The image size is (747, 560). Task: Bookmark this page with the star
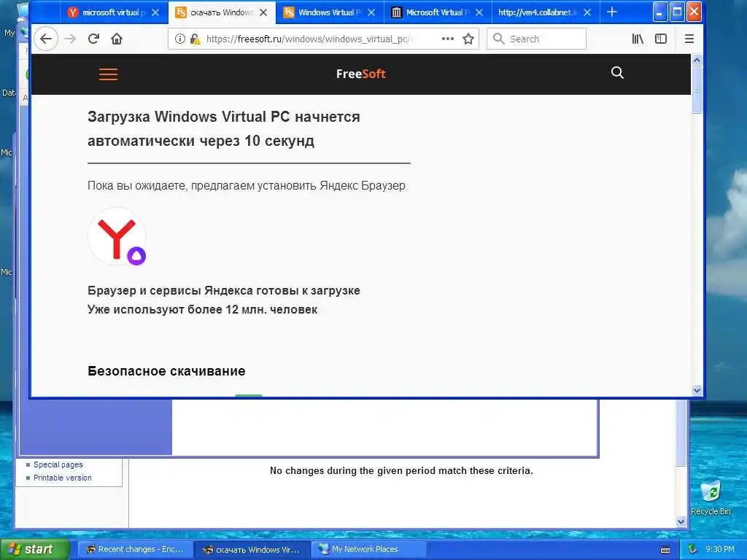click(468, 39)
